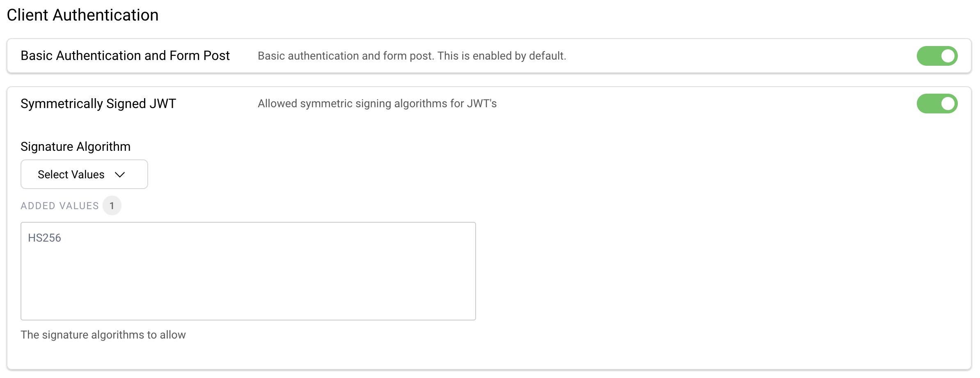
Task: Click the basic authentication description text
Action: [x=412, y=55]
